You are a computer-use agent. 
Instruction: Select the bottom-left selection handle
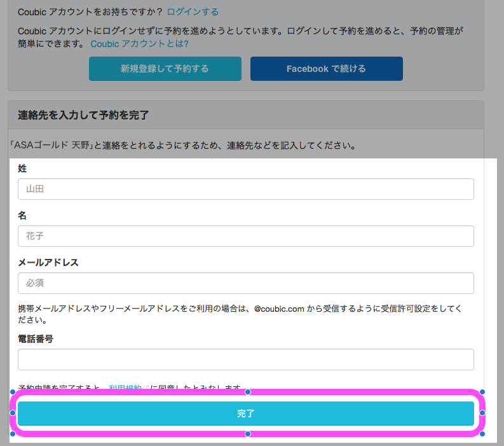pyautogui.click(x=12, y=434)
